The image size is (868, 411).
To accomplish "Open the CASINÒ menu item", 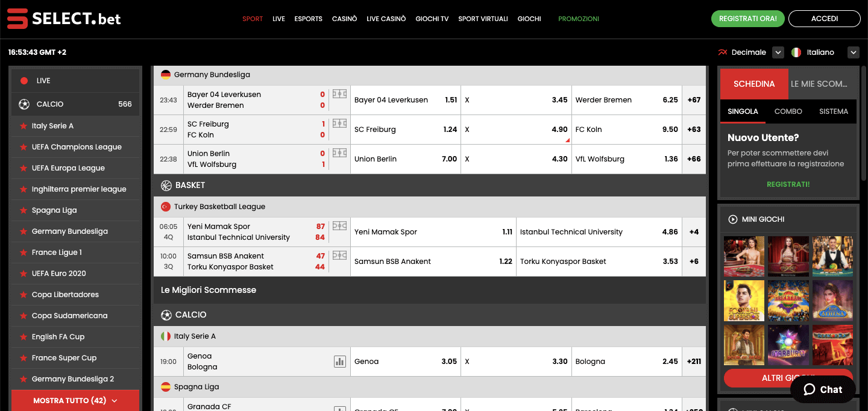I will [344, 19].
